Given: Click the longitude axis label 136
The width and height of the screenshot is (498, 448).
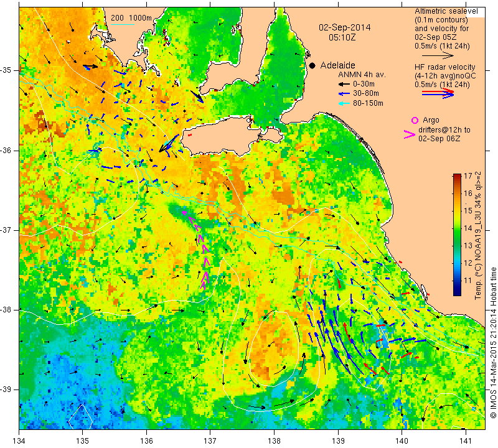Looking at the screenshot, I should (146, 441).
